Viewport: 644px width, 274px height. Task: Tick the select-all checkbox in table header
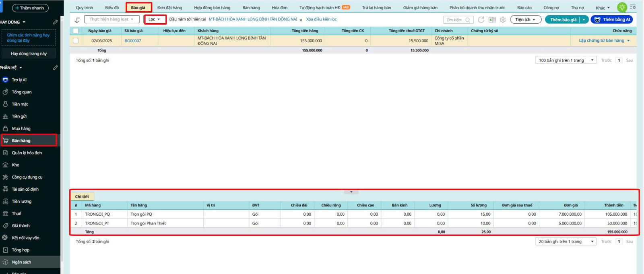point(76,31)
